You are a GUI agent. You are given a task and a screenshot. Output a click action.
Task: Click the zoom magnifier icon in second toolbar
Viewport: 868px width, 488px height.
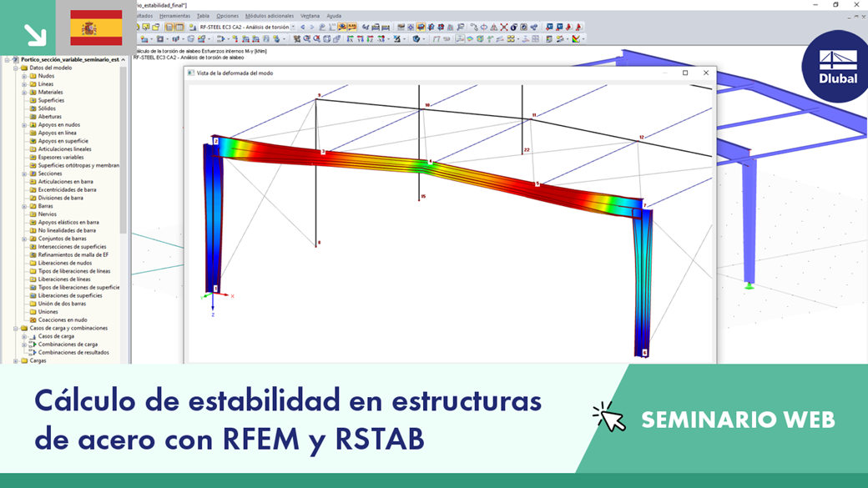point(307,38)
